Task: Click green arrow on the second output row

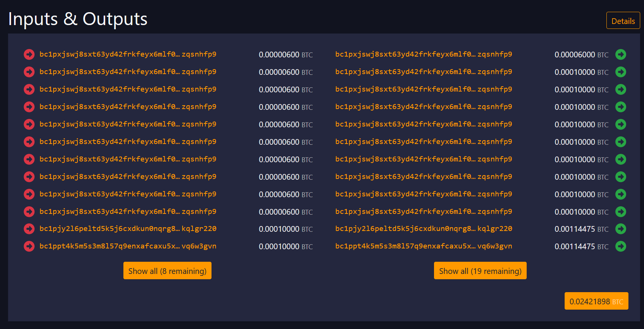Action: 620,72
